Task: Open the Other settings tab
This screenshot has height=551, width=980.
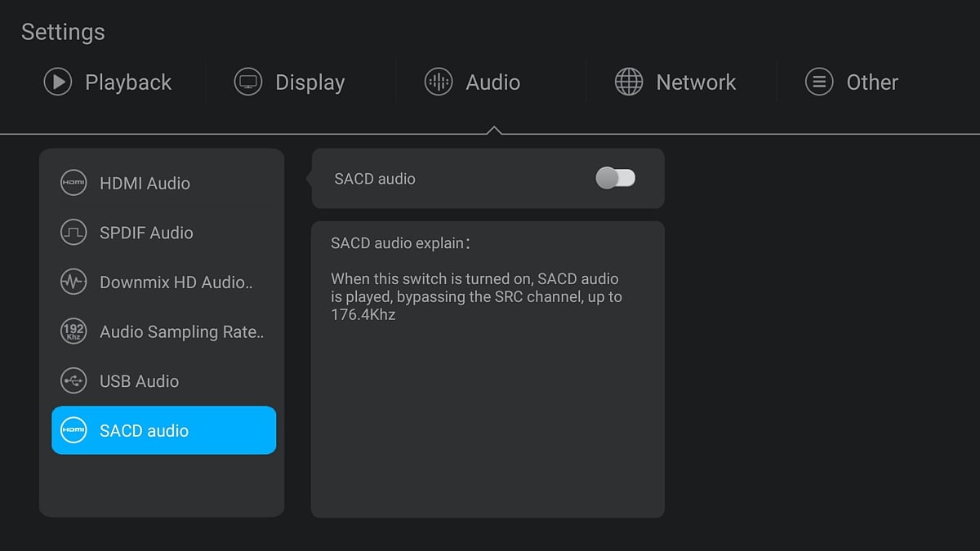Action: (x=872, y=82)
